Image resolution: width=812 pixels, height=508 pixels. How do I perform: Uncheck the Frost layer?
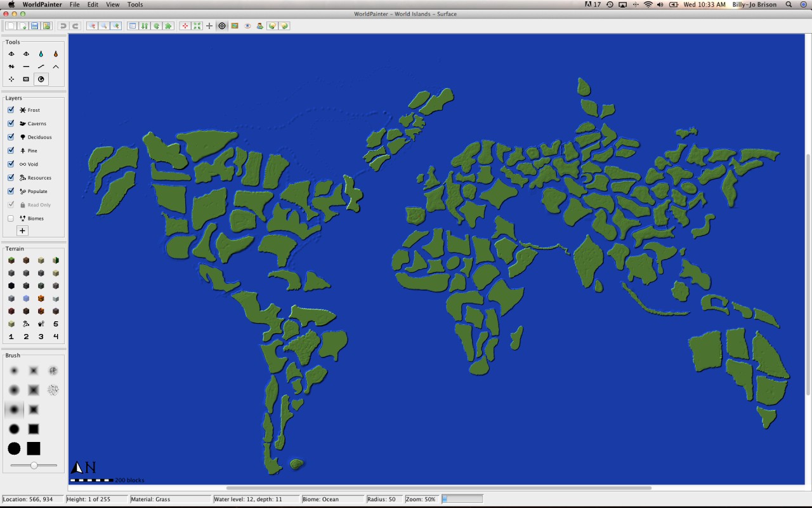coord(10,110)
